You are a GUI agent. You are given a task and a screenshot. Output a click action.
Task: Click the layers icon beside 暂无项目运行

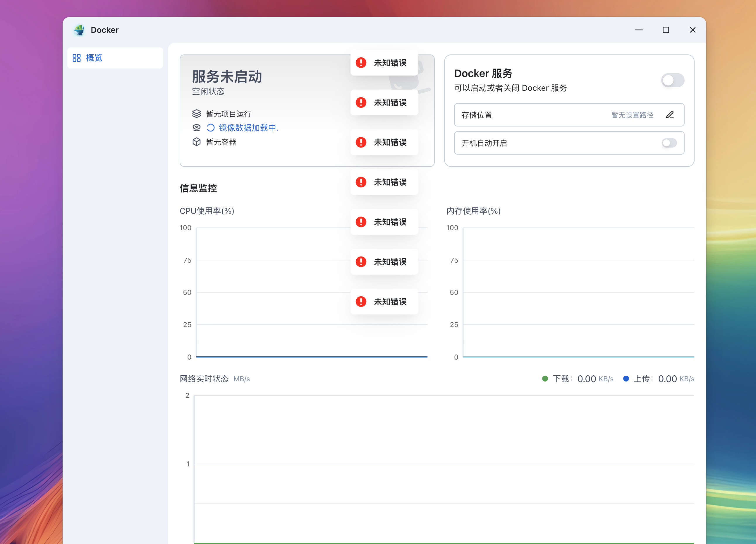coord(196,114)
